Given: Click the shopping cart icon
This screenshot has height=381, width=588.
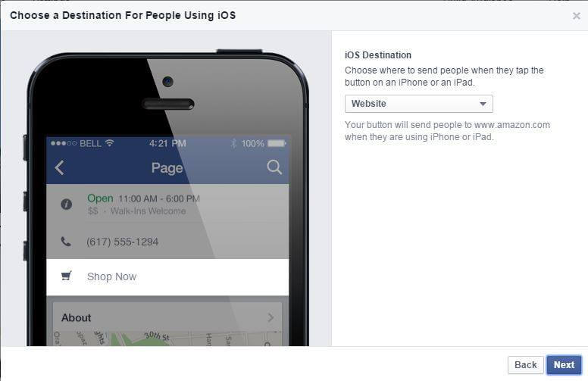Looking at the screenshot, I should tap(67, 276).
